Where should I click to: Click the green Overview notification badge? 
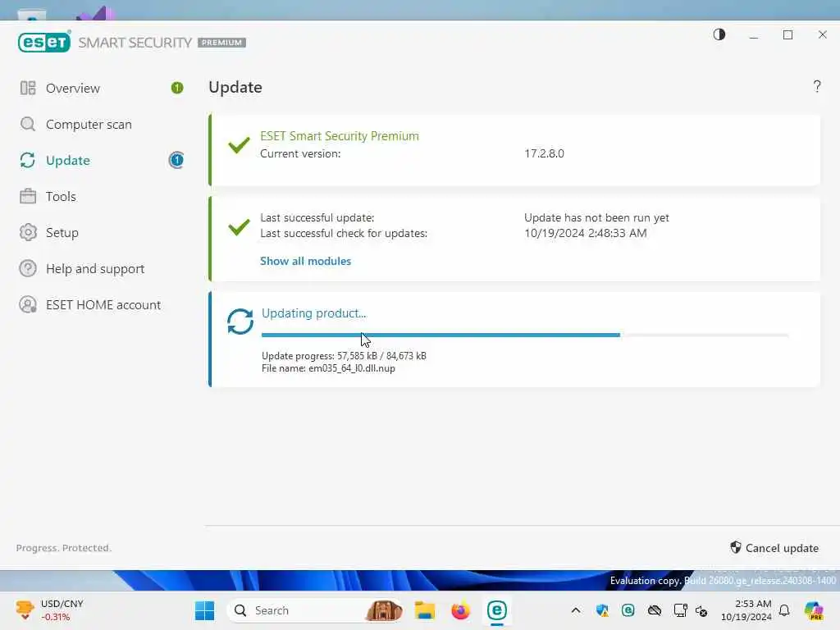(x=177, y=88)
